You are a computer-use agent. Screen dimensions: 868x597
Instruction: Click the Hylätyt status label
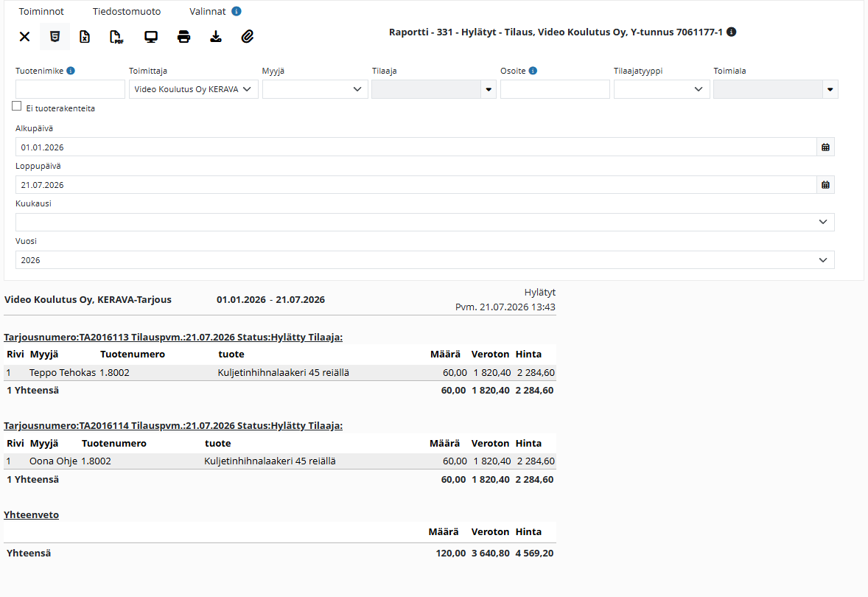tap(539, 293)
